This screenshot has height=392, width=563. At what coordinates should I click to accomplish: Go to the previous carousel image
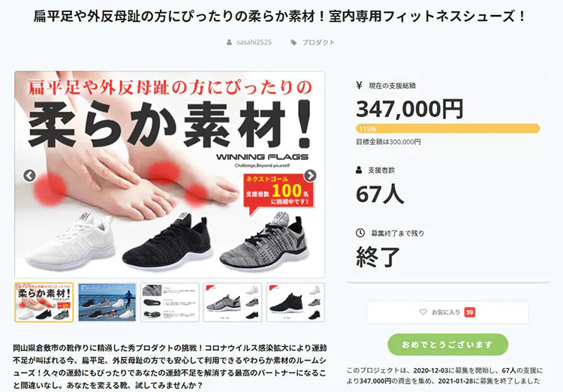pyautogui.click(x=29, y=175)
